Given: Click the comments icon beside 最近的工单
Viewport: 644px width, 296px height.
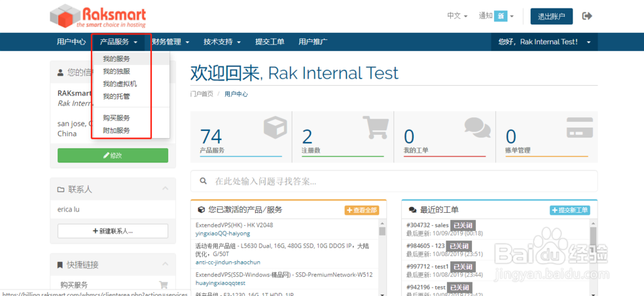Looking at the screenshot, I should pos(412,210).
